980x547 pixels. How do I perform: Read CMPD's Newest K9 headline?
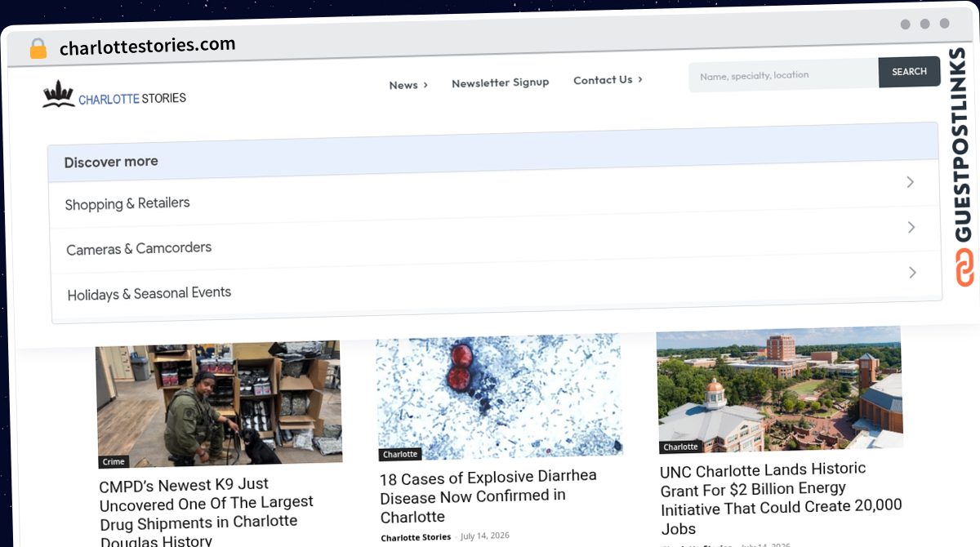pyautogui.click(x=207, y=513)
